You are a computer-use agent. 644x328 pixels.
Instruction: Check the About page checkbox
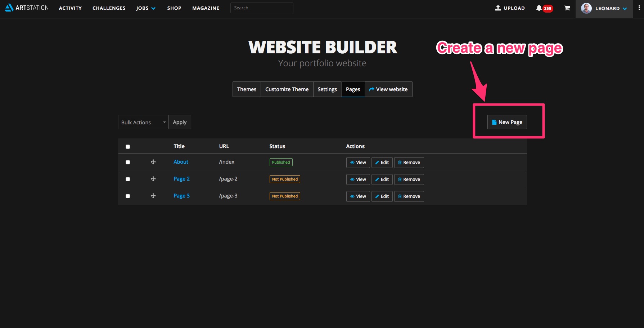click(128, 162)
